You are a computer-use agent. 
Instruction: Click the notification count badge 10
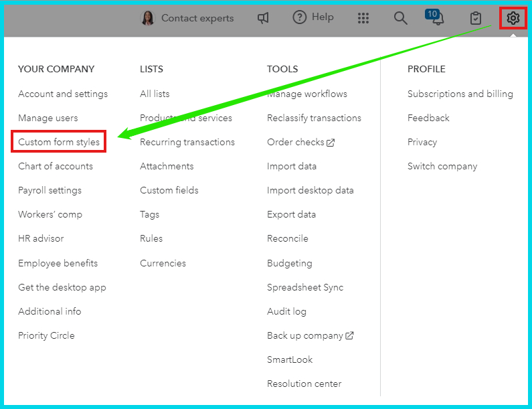pyautogui.click(x=432, y=14)
